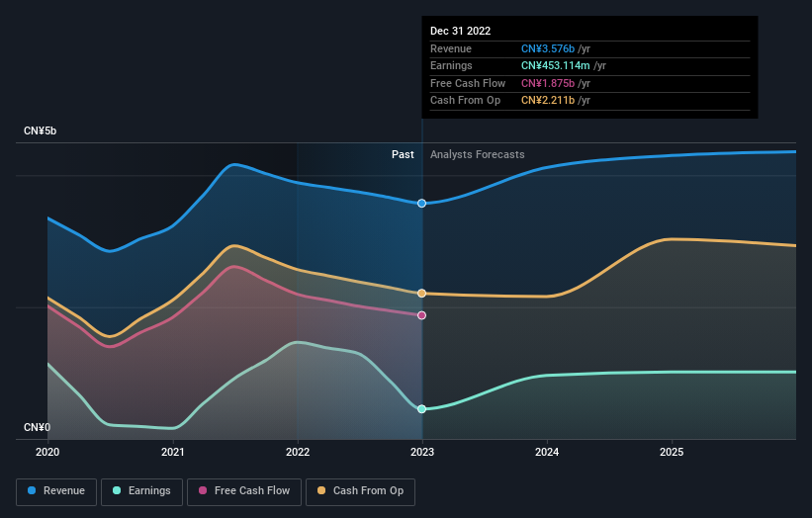Select the 2023 x-axis label
The width and height of the screenshot is (812, 518).
(x=422, y=452)
